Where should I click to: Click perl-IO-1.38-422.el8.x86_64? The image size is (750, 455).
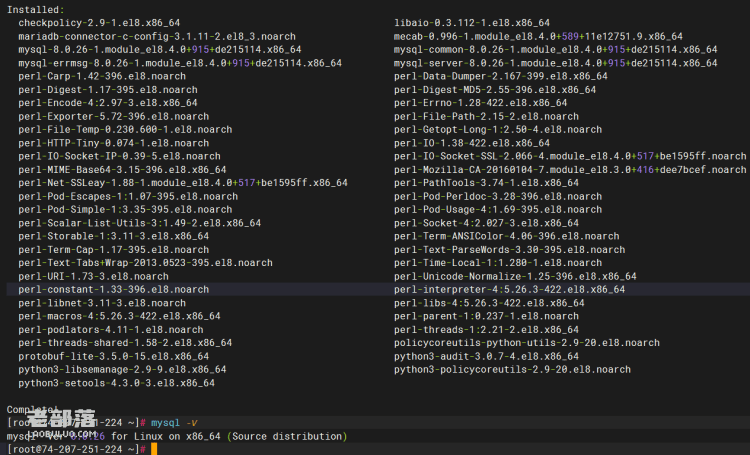(x=472, y=143)
